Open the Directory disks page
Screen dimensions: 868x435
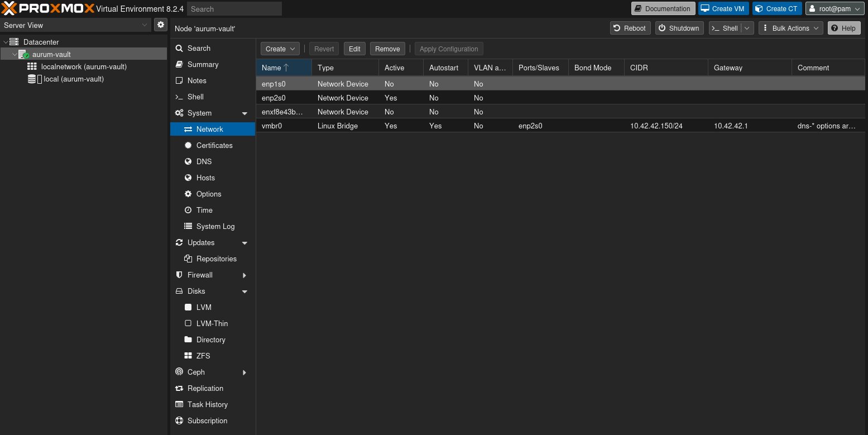click(x=213, y=340)
